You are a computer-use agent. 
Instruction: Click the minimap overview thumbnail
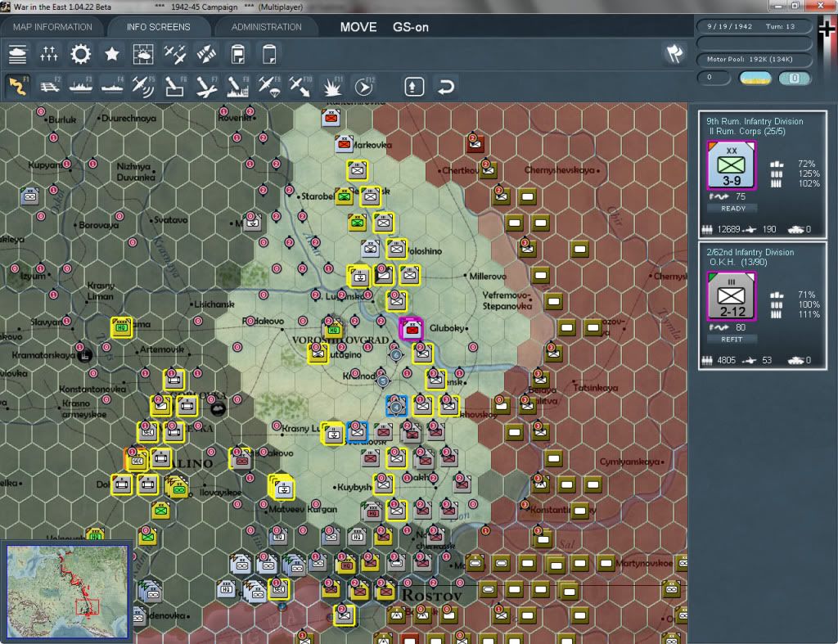tap(67, 591)
